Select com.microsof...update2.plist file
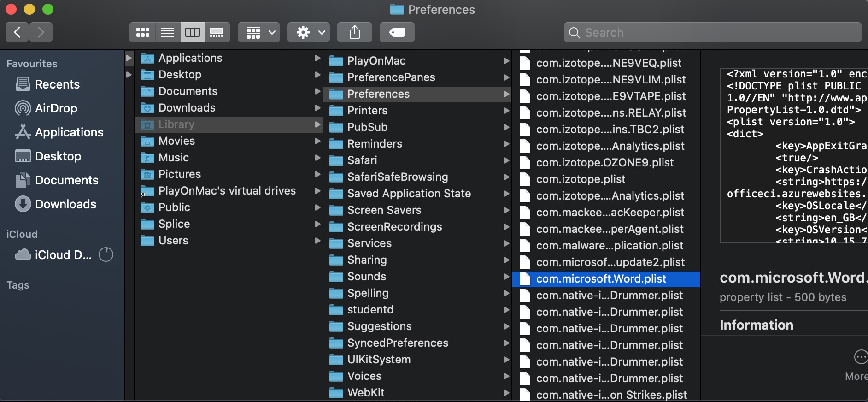The width and height of the screenshot is (868, 402). pyautogui.click(x=606, y=262)
